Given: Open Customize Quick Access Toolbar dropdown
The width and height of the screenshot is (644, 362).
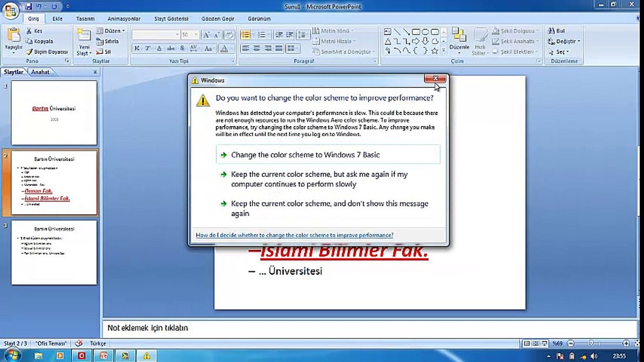Looking at the screenshot, I should coord(68,7).
